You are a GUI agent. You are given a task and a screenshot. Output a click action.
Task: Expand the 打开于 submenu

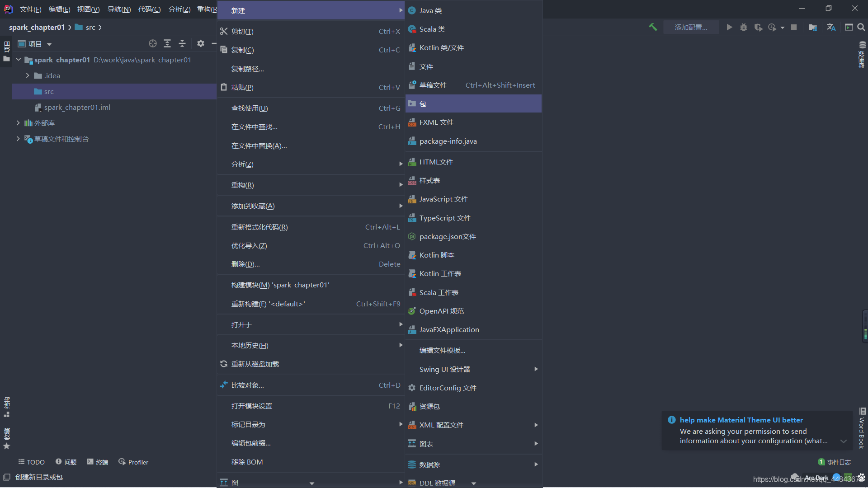click(311, 324)
